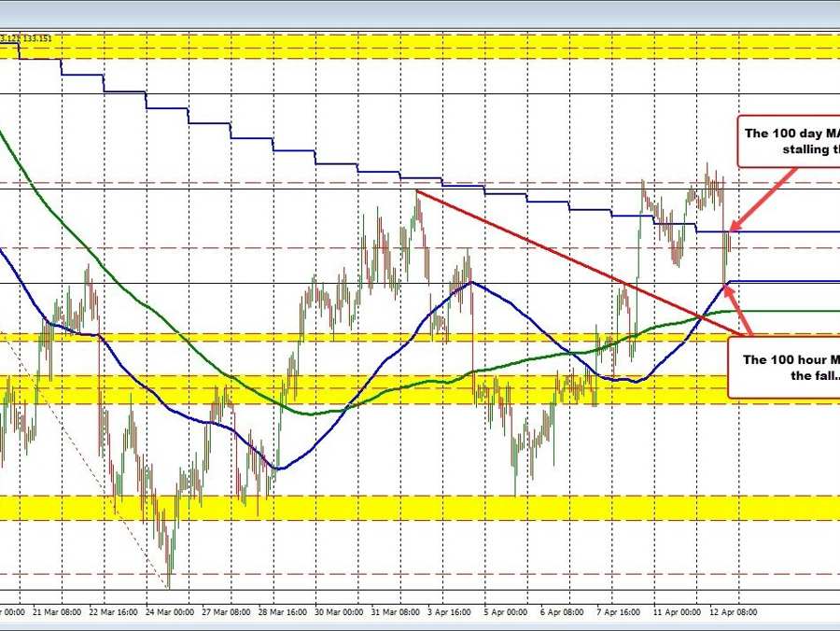Select the lowest yellow highlighted price band
This screenshot has width=840, height=631.
(420, 507)
